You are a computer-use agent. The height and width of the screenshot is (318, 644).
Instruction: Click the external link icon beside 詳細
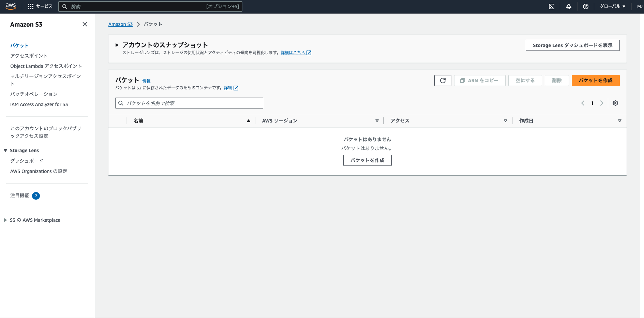[236, 88]
